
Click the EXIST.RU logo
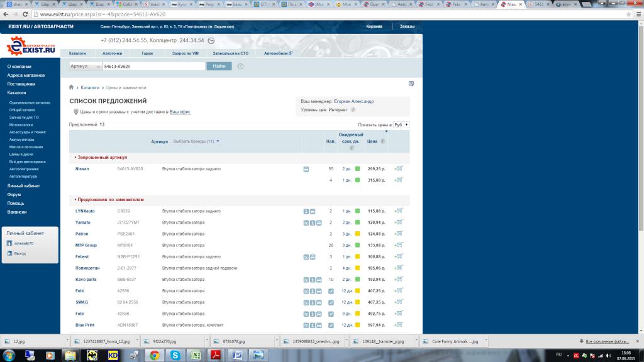coord(31,46)
